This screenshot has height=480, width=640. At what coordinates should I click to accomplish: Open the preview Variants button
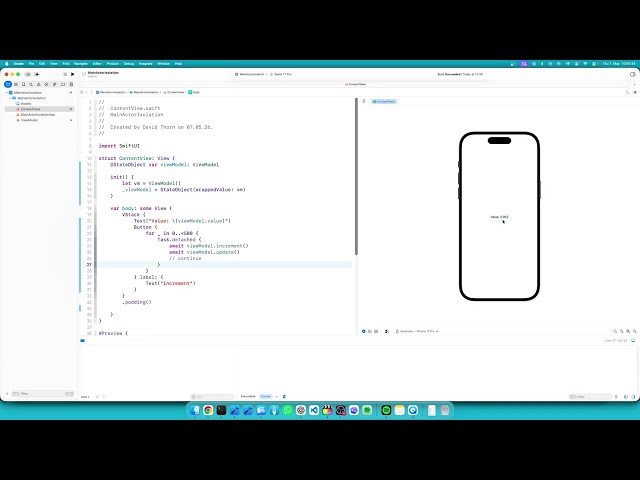pyautogui.click(x=376, y=331)
